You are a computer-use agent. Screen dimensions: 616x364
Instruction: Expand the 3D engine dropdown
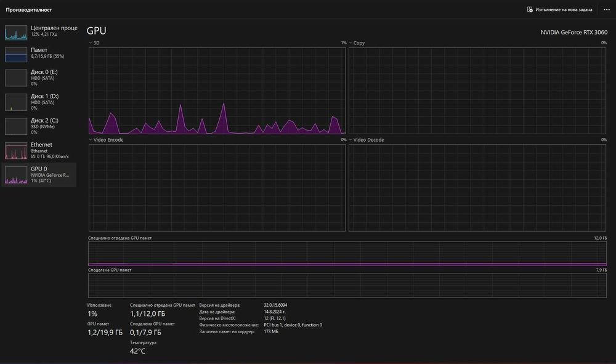tap(90, 43)
